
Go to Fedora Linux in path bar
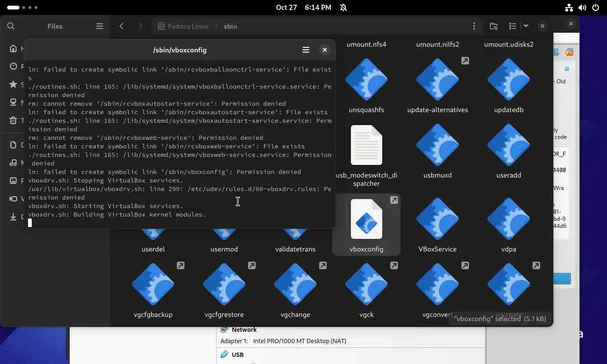click(x=183, y=26)
